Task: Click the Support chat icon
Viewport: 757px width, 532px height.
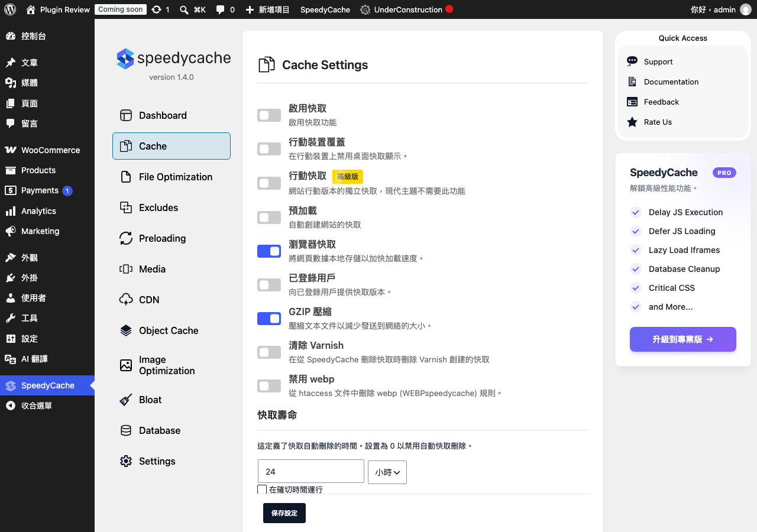Action: click(x=632, y=61)
